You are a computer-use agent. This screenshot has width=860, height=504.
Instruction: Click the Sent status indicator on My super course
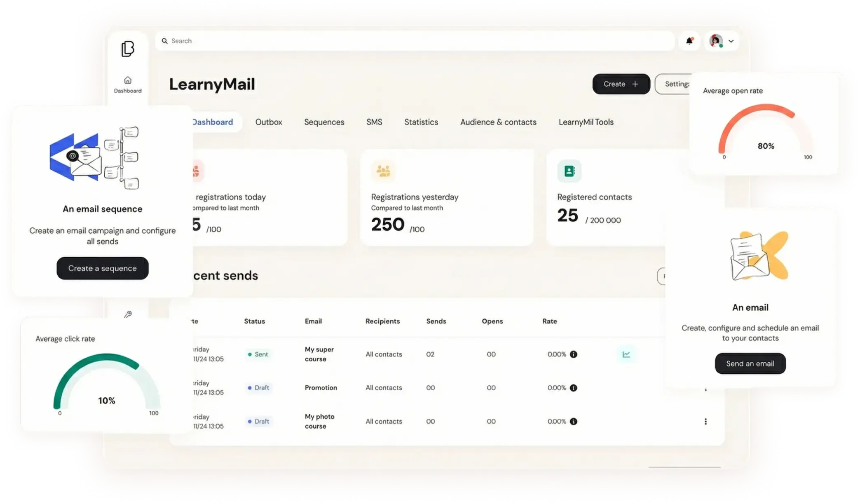pyautogui.click(x=258, y=354)
